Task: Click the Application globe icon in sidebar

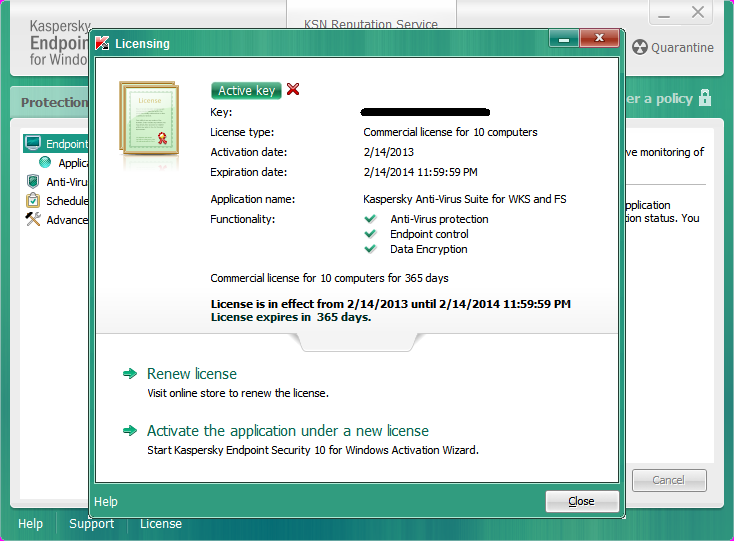Action: 45,162
